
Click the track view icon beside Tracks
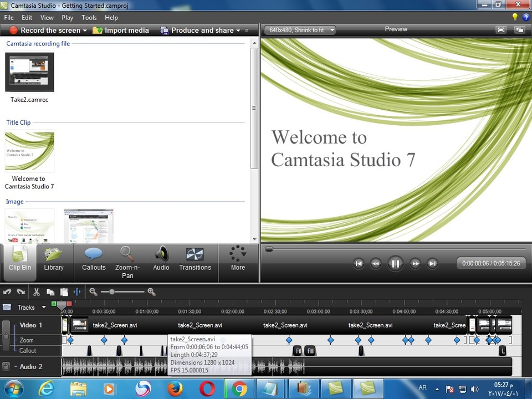click(x=7, y=307)
